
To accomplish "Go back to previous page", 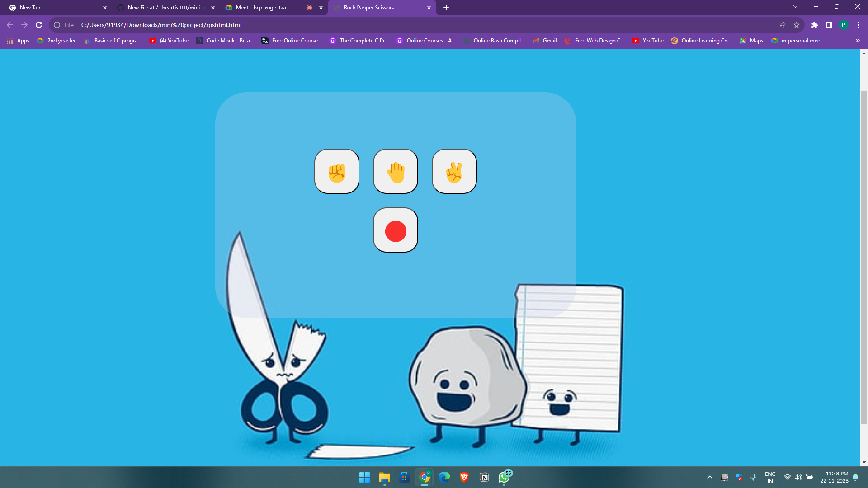I will pos(10,25).
